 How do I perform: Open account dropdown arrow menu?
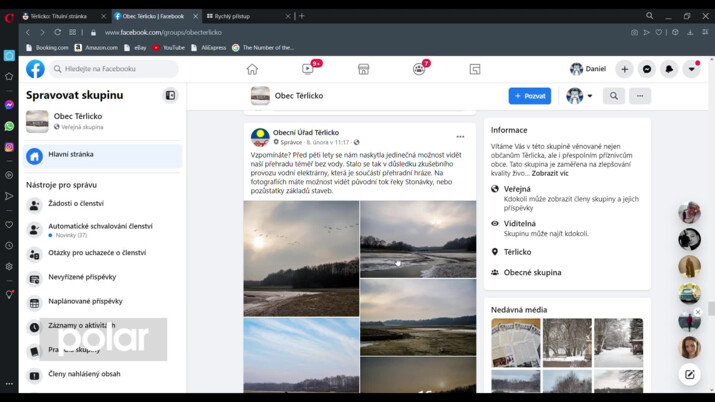pos(691,69)
